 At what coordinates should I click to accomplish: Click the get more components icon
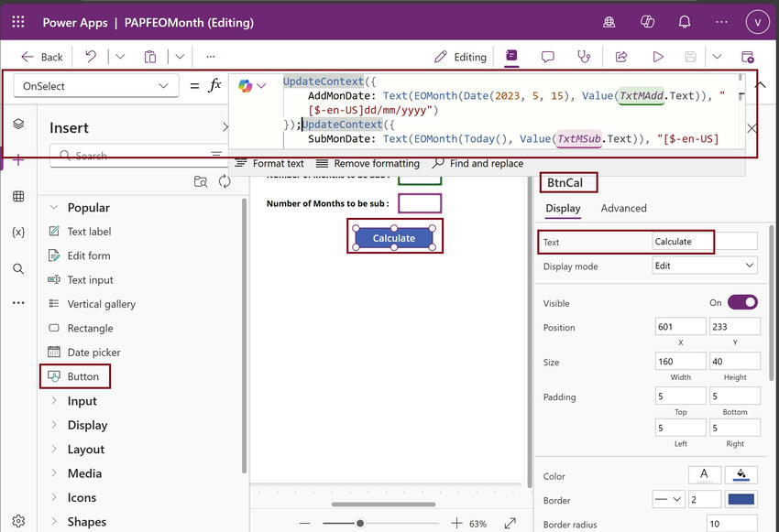(201, 181)
